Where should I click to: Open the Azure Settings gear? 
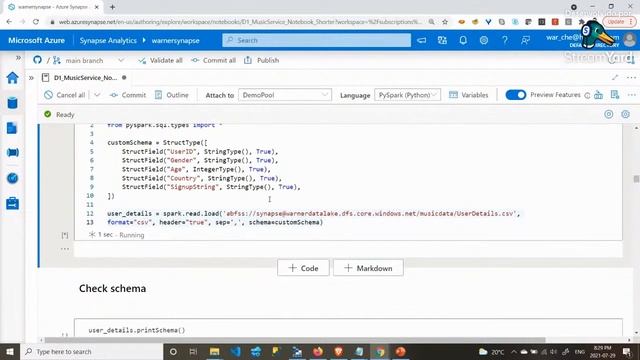click(484, 40)
